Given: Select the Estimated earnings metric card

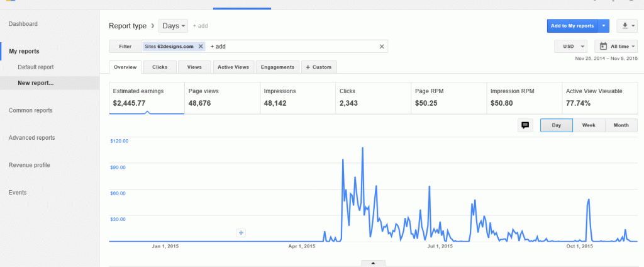Looking at the screenshot, I should pos(147,98).
